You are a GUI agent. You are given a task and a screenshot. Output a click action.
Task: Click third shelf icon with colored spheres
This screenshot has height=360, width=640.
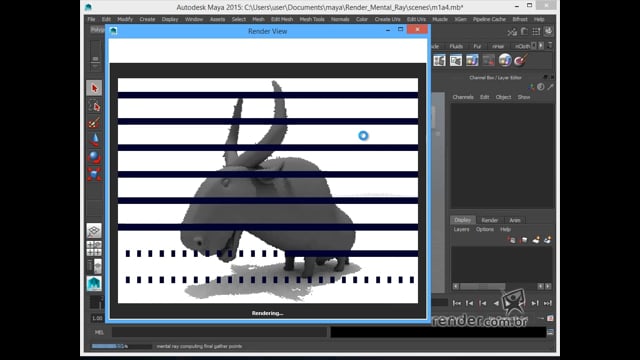pos(472,61)
